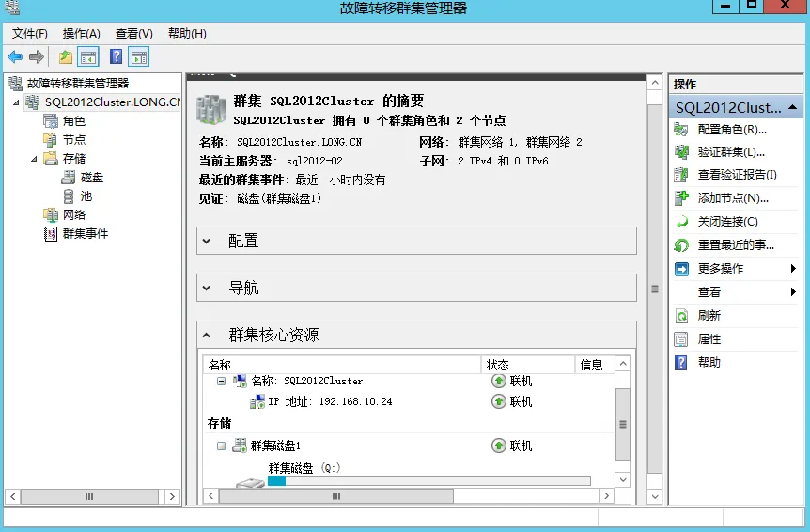Click the tree pane scroll right arrow
810x532 pixels.
[x=172, y=497]
